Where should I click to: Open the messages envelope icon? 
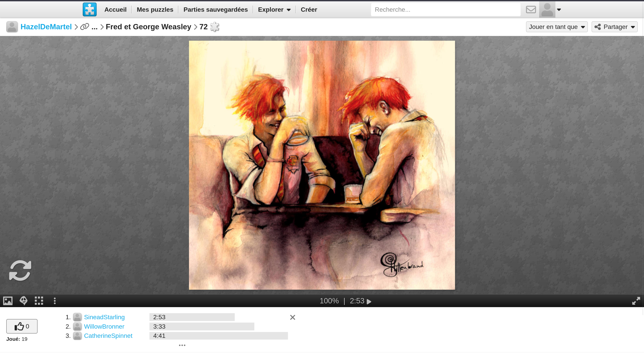(x=530, y=9)
